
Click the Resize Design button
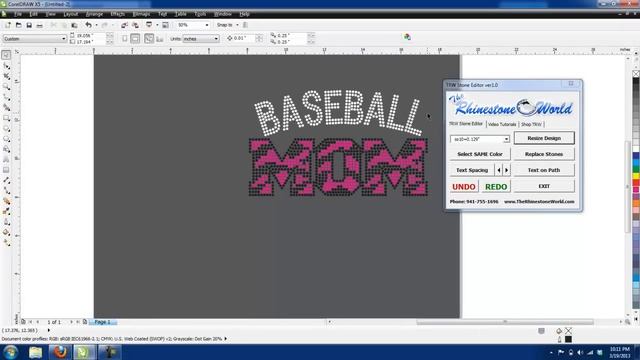coord(544,138)
